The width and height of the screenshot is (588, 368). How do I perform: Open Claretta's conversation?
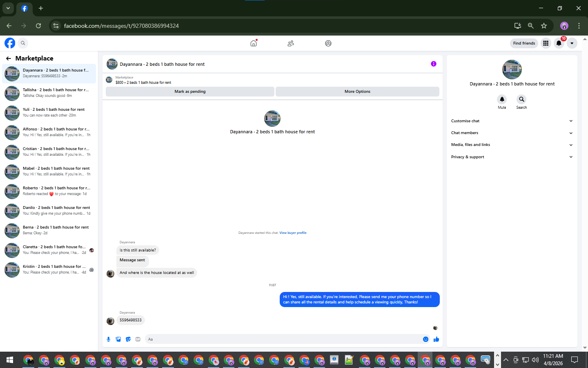click(x=49, y=250)
